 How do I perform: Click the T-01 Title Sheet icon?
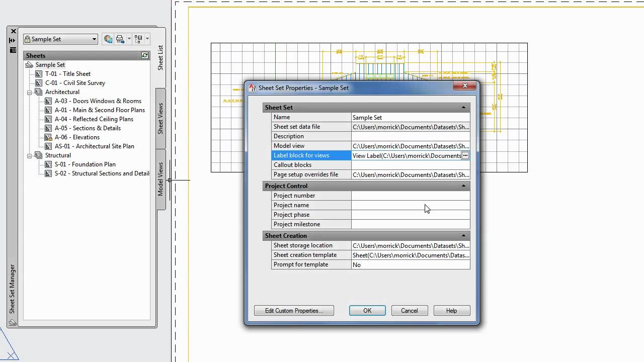click(x=39, y=74)
